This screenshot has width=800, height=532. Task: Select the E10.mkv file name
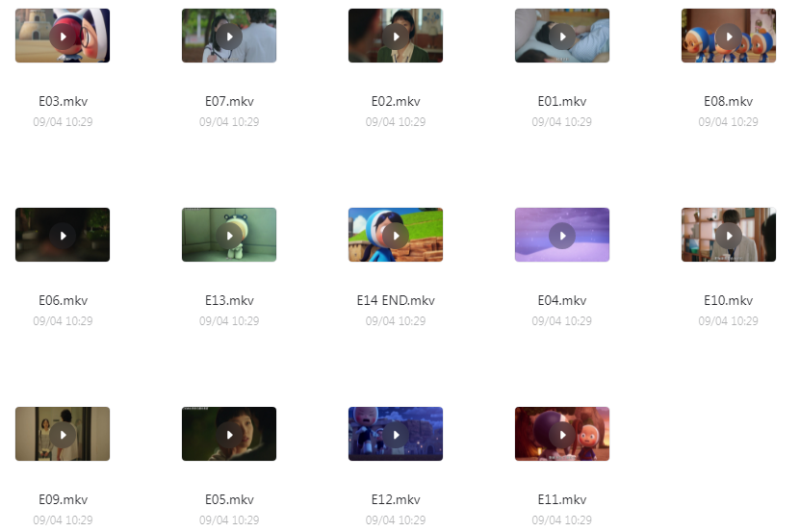point(728,300)
